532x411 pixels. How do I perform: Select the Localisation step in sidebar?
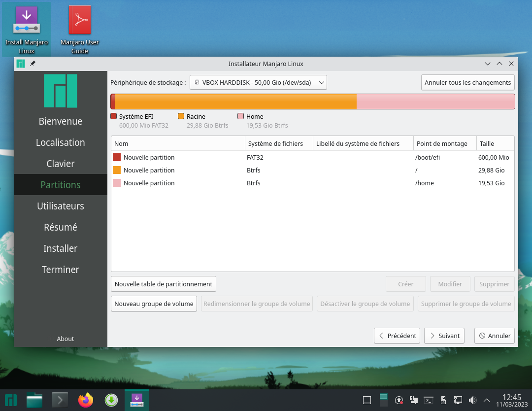[61, 142]
